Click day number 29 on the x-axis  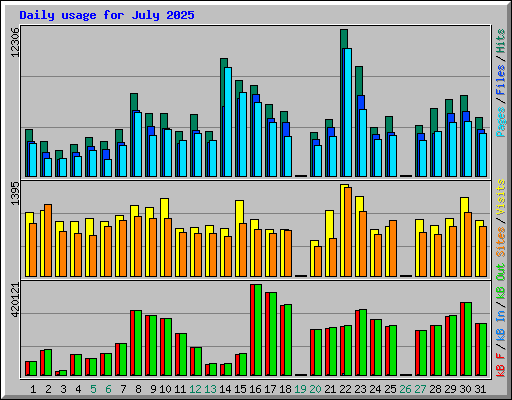pyautogui.click(x=450, y=389)
